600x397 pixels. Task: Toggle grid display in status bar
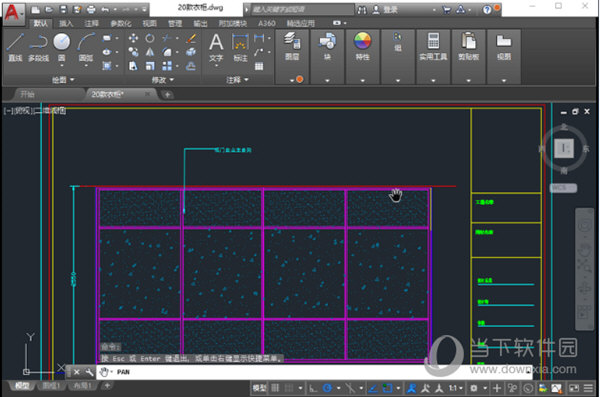coord(275,388)
